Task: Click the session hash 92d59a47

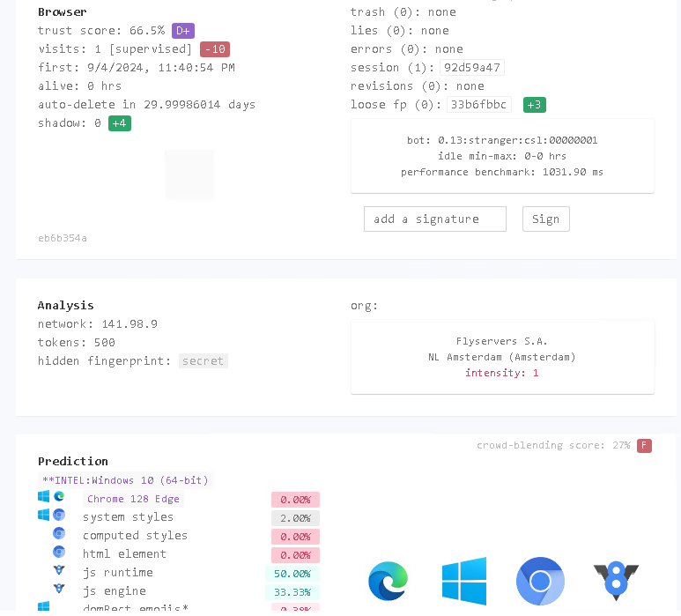Action: 472,68
